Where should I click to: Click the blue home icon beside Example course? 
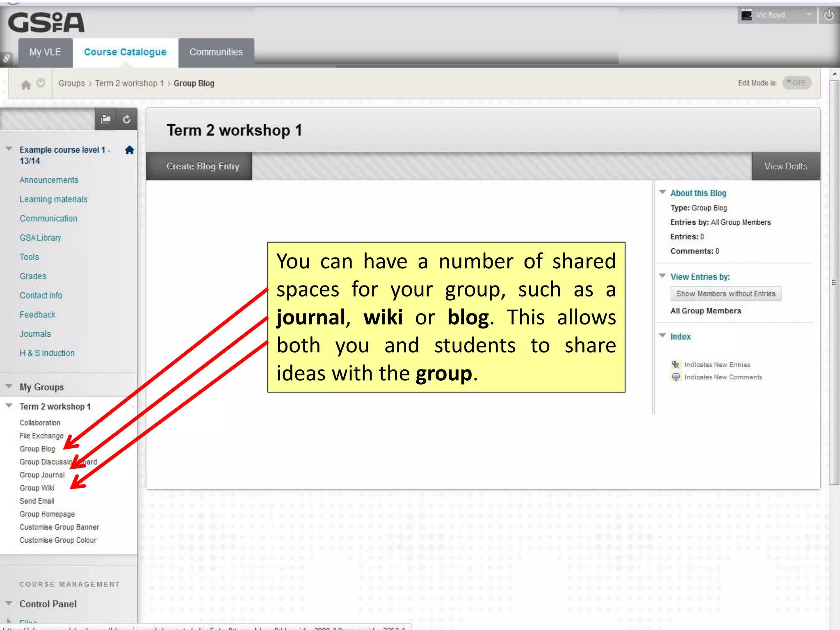(130, 150)
